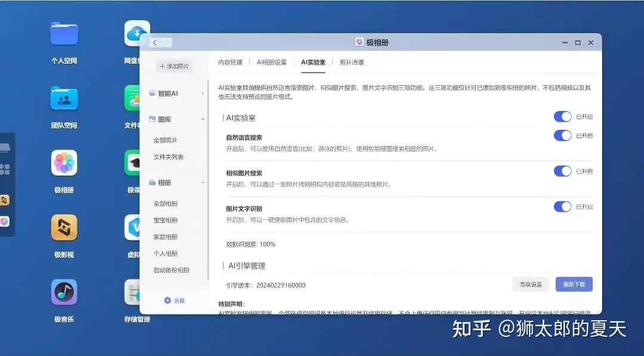Image resolution: width=644 pixels, height=356 pixels.
Task: Click the back arrow in 极相册 title bar
Action: tap(155, 42)
